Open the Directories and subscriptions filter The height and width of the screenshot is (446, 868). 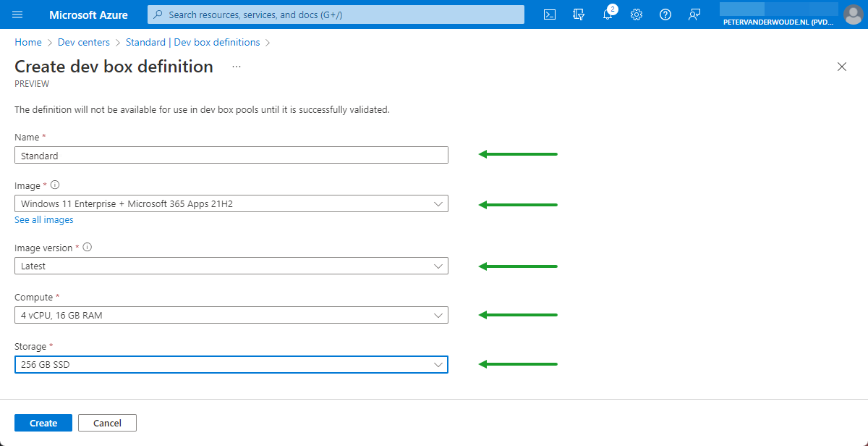coord(578,14)
